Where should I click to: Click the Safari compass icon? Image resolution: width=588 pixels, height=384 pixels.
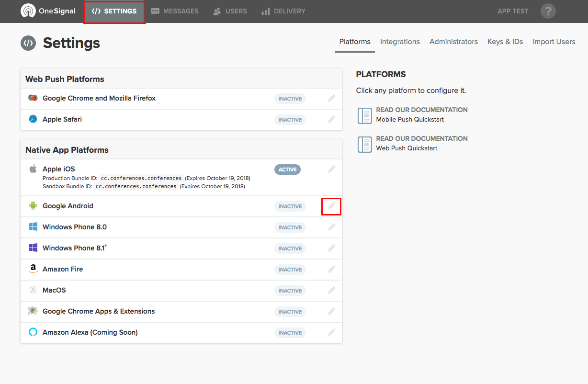tap(33, 119)
